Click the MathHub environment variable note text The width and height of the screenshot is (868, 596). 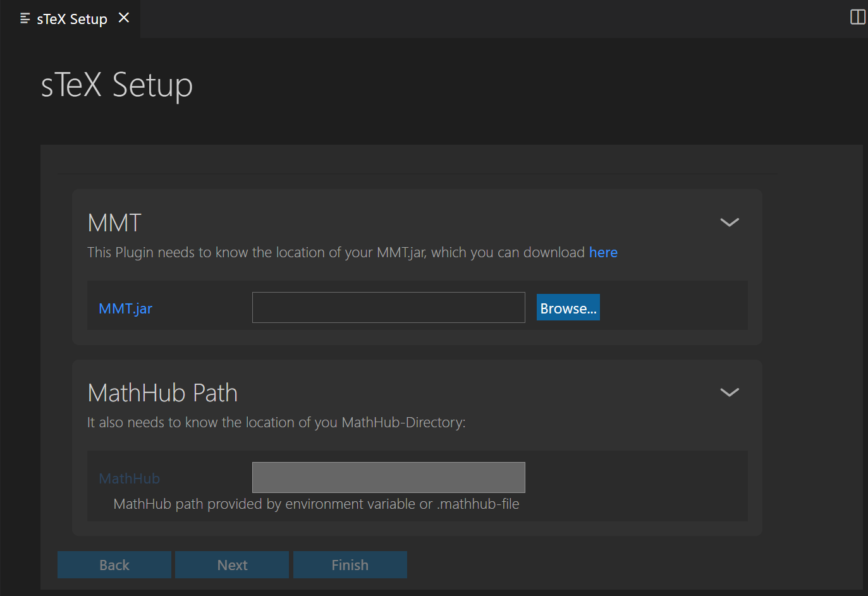[316, 504]
